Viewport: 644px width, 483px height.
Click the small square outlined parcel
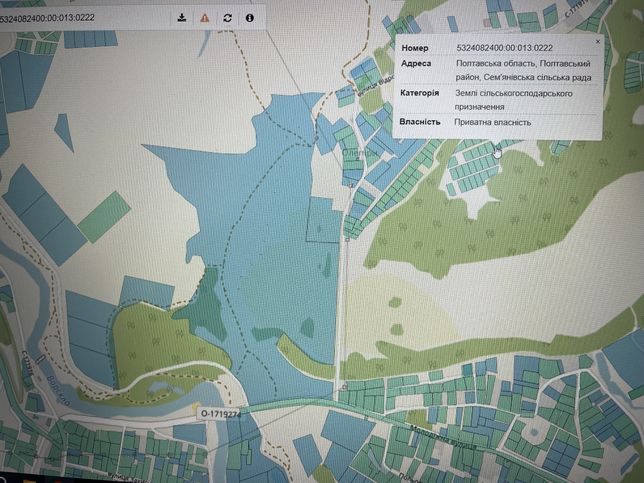[x=323, y=220]
